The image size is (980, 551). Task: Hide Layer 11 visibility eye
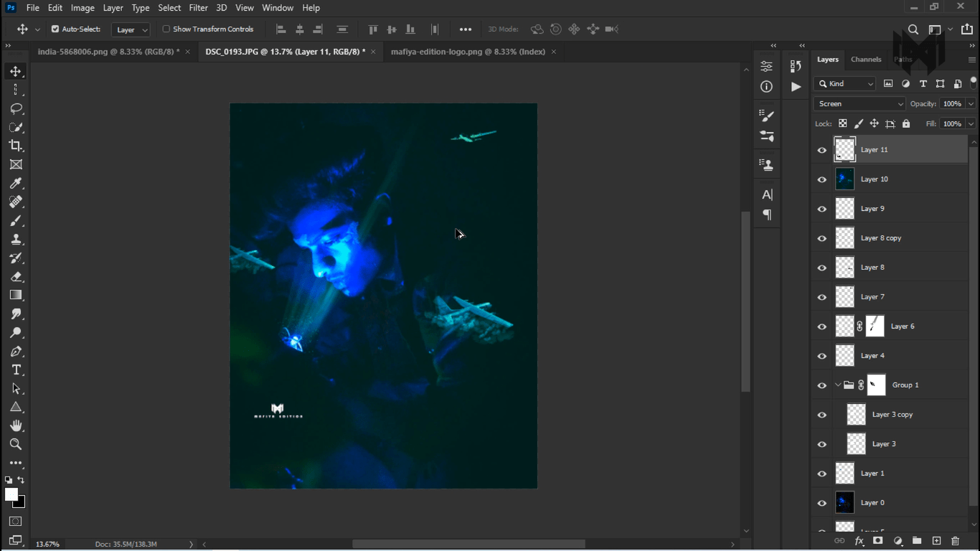[822, 150]
